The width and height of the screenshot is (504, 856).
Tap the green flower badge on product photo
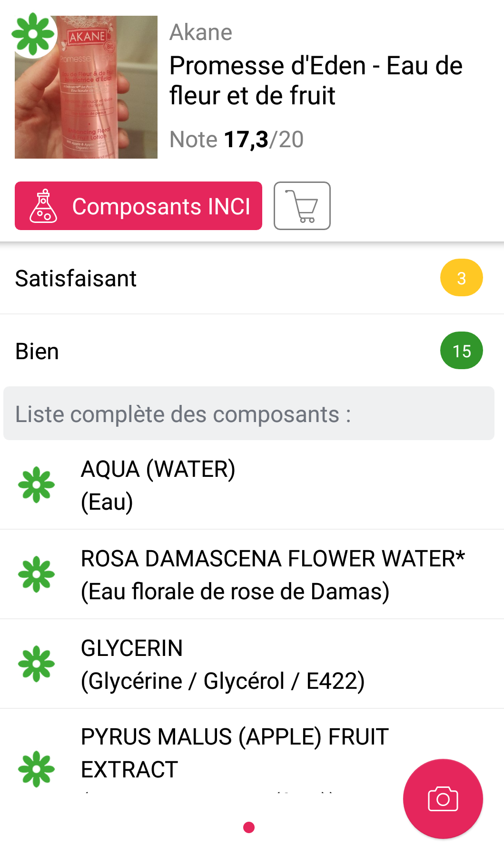click(x=33, y=34)
